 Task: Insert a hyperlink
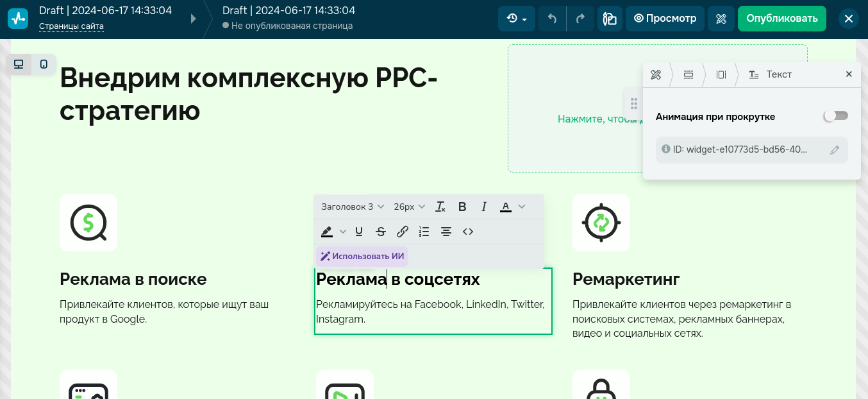[x=403, y=232]
